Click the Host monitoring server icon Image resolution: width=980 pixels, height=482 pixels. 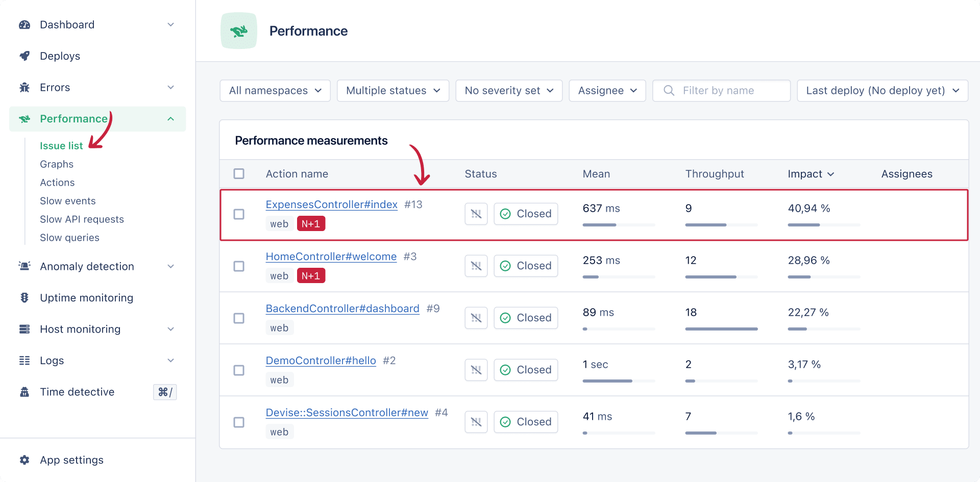pos(24,329)
